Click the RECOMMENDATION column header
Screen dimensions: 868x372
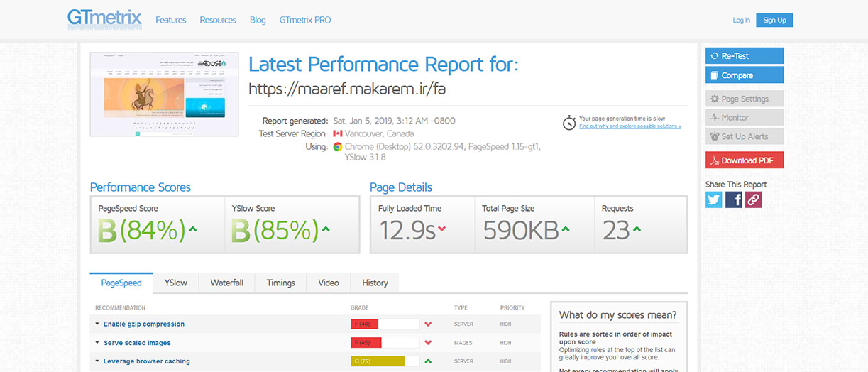120,308
